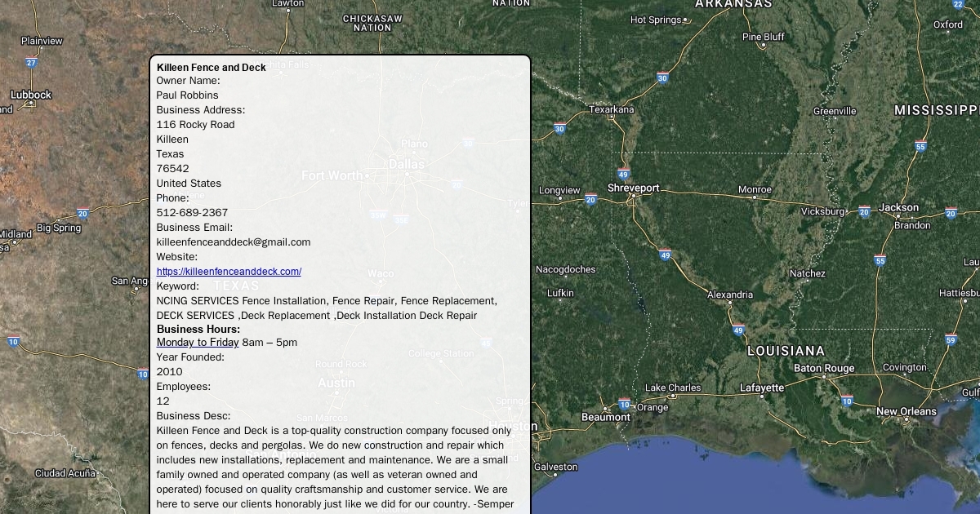Select the Big Spring city label
This screenshot has height=514, width=980.
pos(59,228)
